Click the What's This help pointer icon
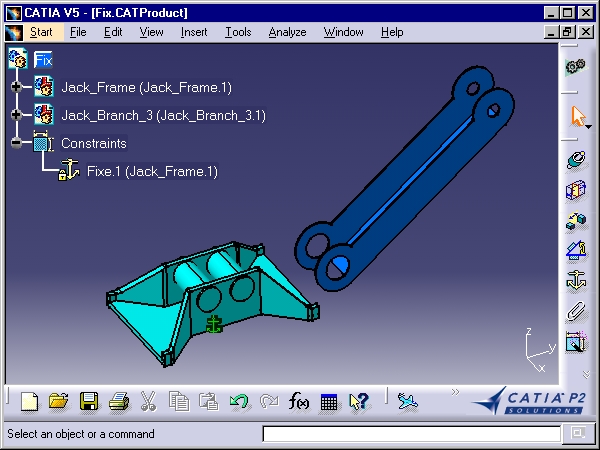 coord(359,401)
